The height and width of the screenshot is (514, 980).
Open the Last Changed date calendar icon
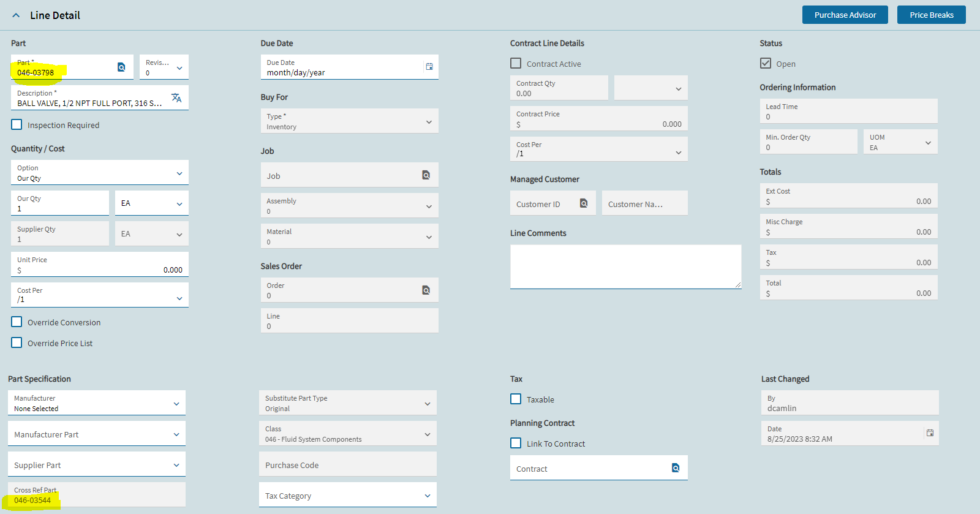930,433
